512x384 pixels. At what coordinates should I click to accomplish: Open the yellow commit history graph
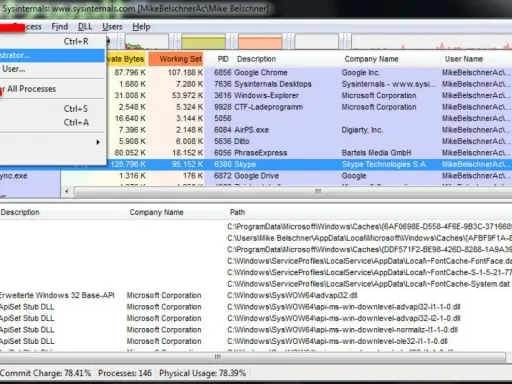203,42
